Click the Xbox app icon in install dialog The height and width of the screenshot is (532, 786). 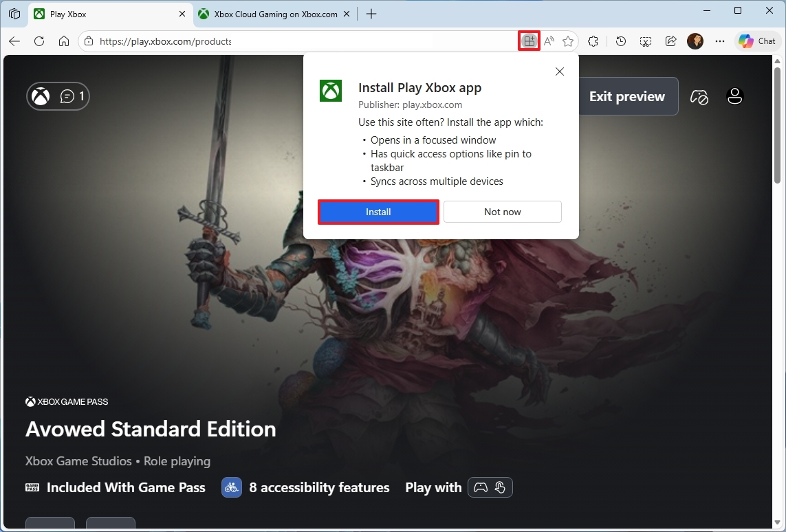[x=331, y=91]
